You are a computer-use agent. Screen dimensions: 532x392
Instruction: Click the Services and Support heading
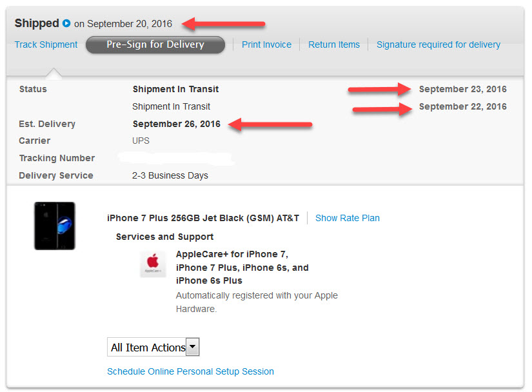click(x=164, y=237)
